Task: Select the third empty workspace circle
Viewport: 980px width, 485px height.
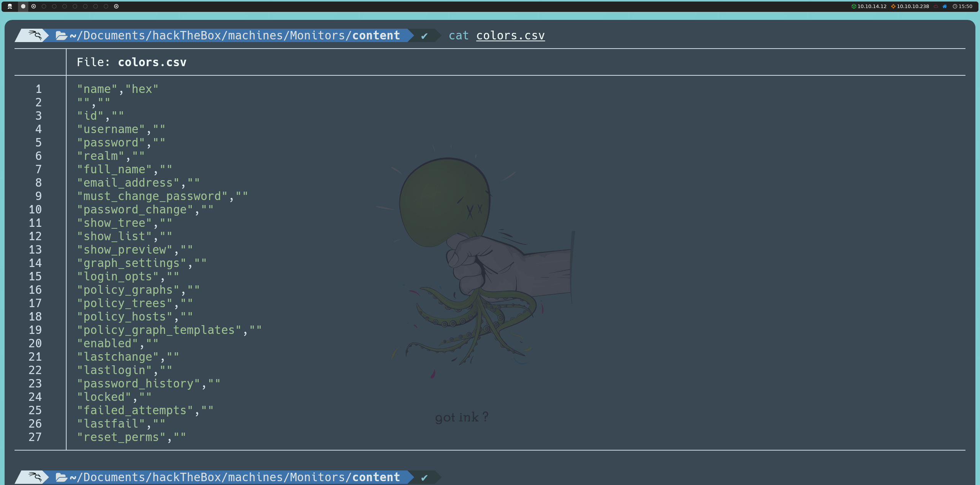Action: (x=65, y=6)
